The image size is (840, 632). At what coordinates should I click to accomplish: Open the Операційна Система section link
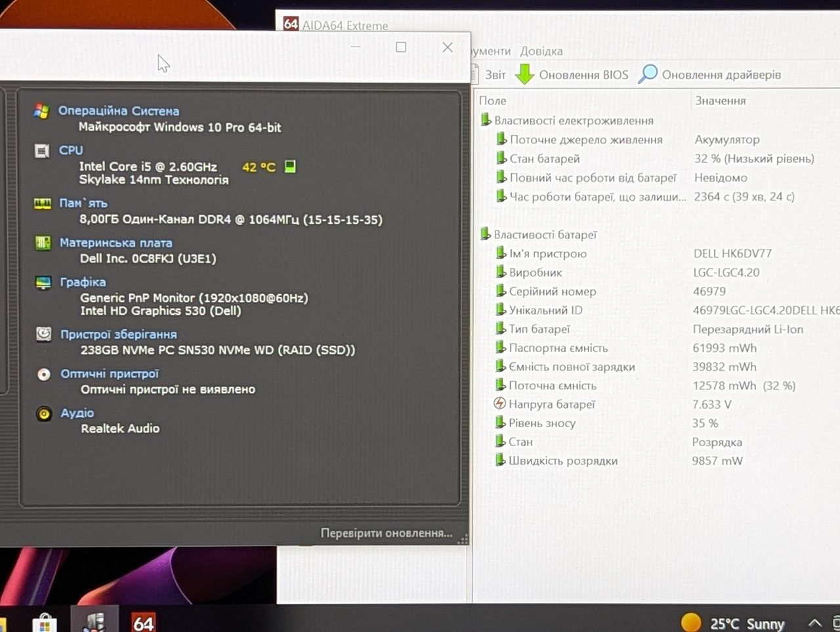coord(119,111)
